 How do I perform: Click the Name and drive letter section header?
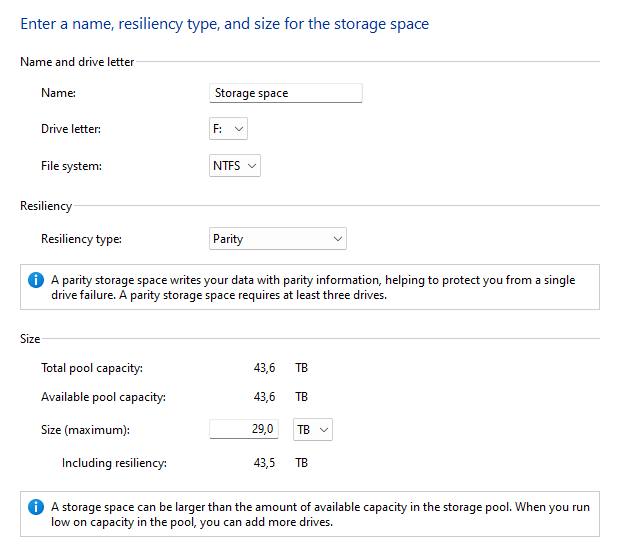[77, 62]
